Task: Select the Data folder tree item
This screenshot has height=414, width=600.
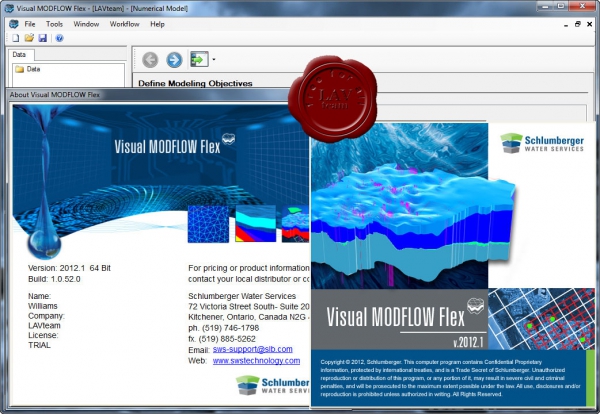Action: click(28, 69)
